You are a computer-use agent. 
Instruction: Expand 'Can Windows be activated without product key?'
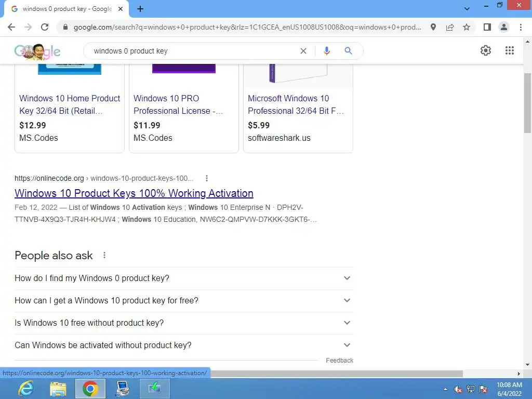[184, 345]
